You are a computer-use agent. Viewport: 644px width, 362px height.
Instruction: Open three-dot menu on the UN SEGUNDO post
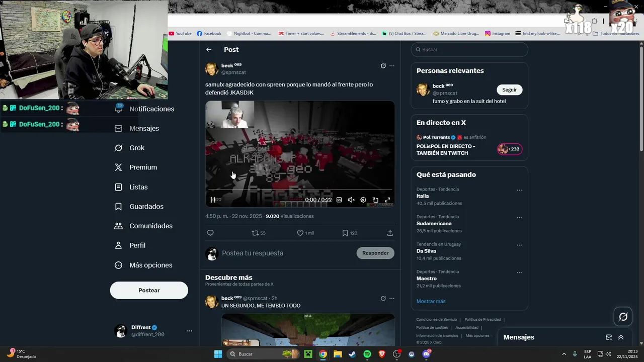(x=392, y=298)
